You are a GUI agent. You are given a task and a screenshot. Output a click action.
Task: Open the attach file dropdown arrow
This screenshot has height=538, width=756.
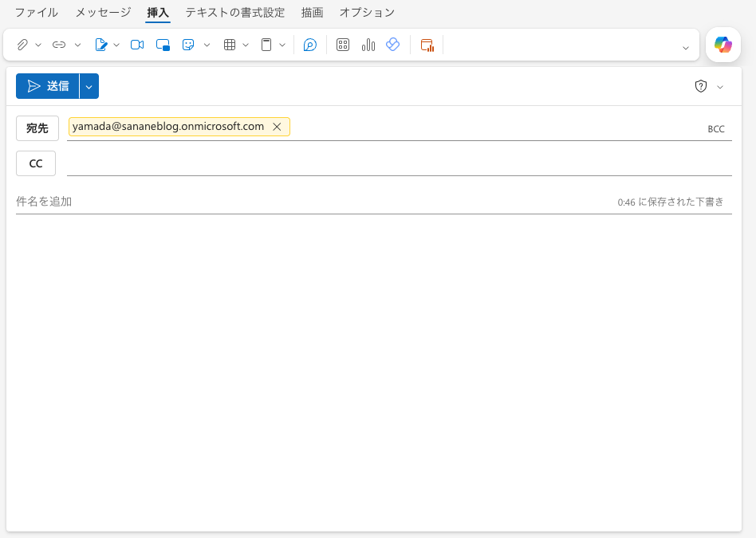point(38,45)
